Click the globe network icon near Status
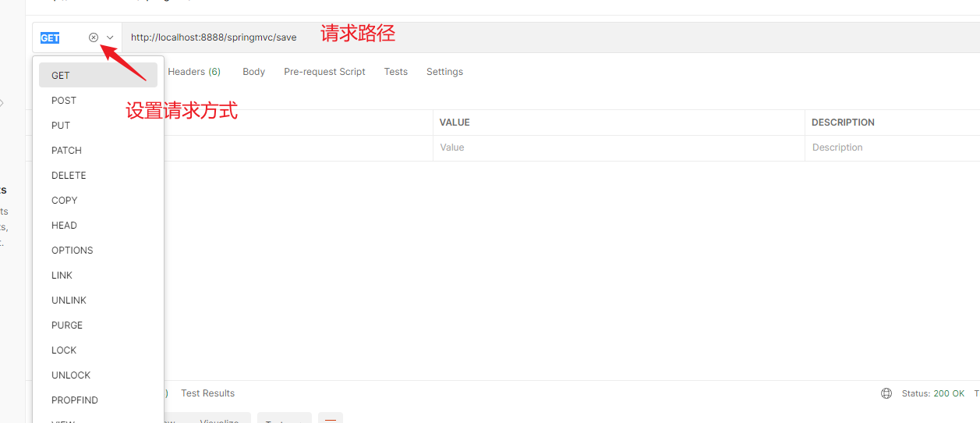The image size is (980, 423). coord(886,393)
